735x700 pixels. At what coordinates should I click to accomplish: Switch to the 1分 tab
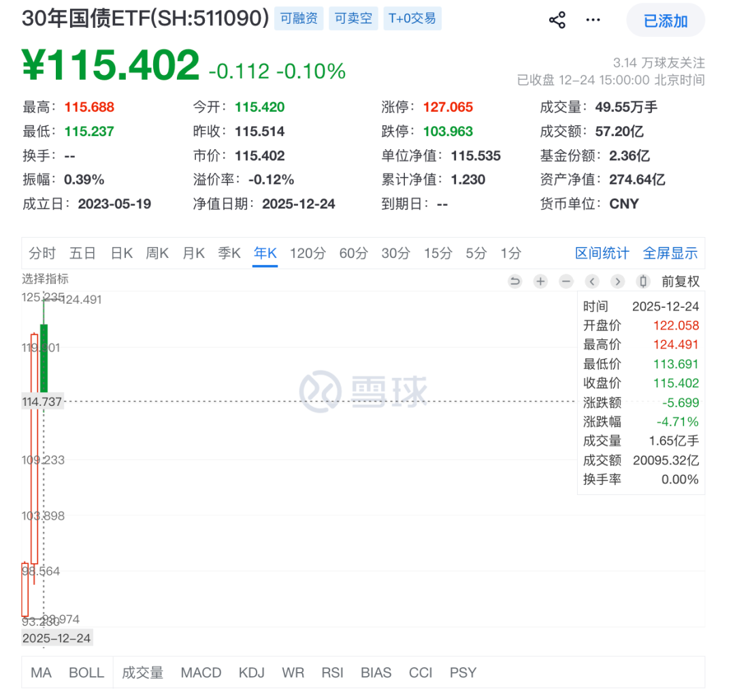510,253
